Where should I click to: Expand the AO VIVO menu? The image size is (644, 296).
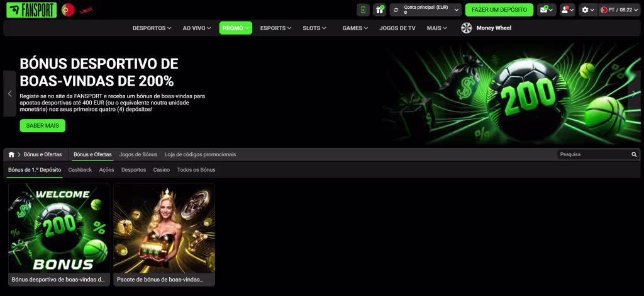click(197, 28)
